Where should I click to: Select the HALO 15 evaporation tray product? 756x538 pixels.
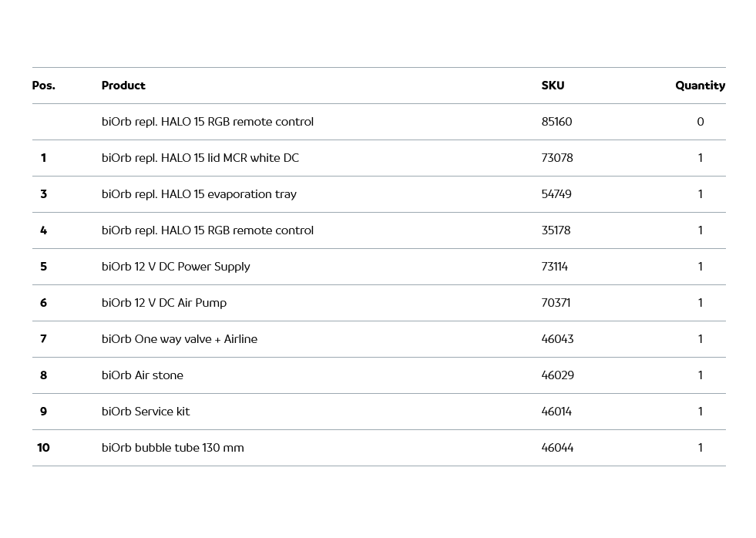199,194
